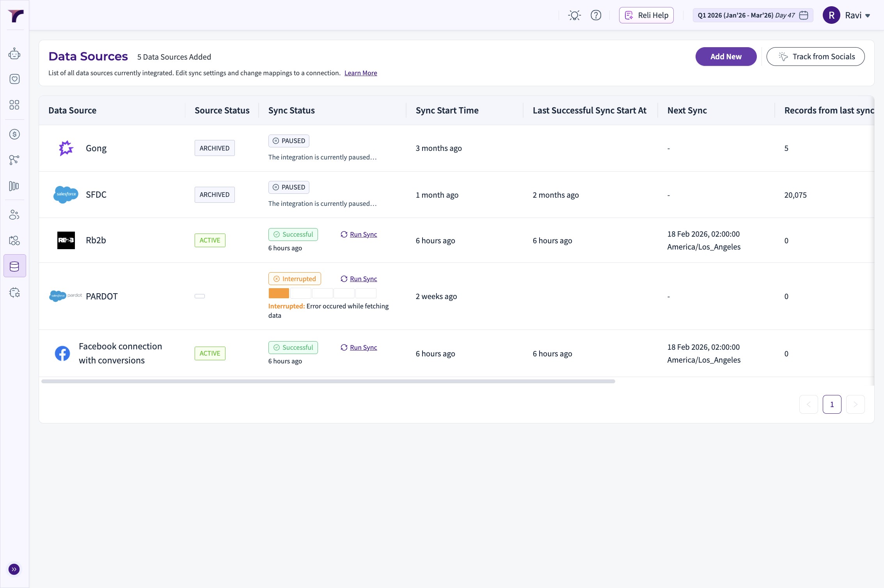The height and width of the screenshot is (588, 884).
Task: Expand the sidebar with double-chevron button
Action: (14, 569)
